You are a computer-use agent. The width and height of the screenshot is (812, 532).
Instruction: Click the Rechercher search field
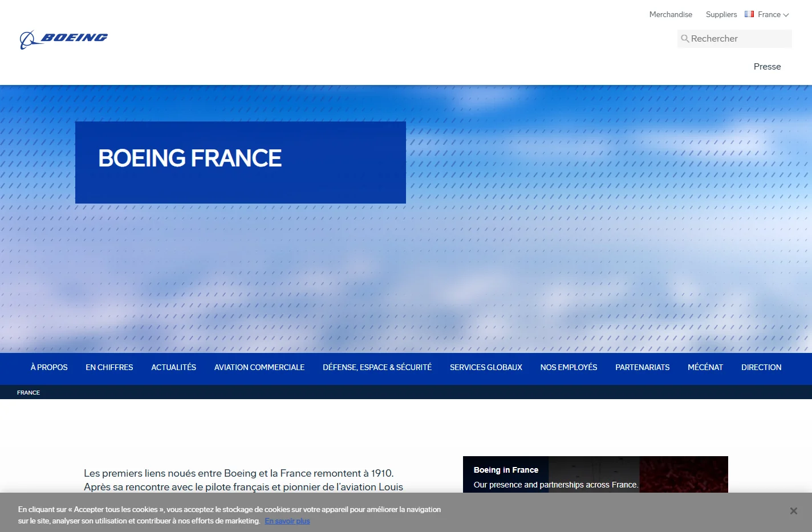click(x=734, y=39)
